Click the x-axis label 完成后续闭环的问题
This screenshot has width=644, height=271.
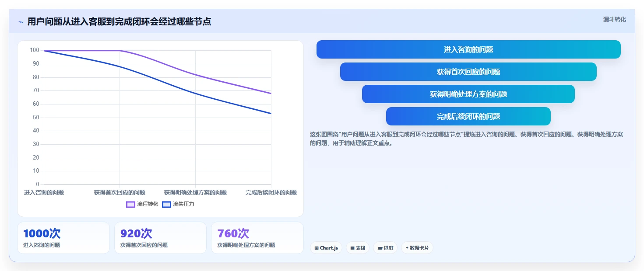click(x=271, y=192)
